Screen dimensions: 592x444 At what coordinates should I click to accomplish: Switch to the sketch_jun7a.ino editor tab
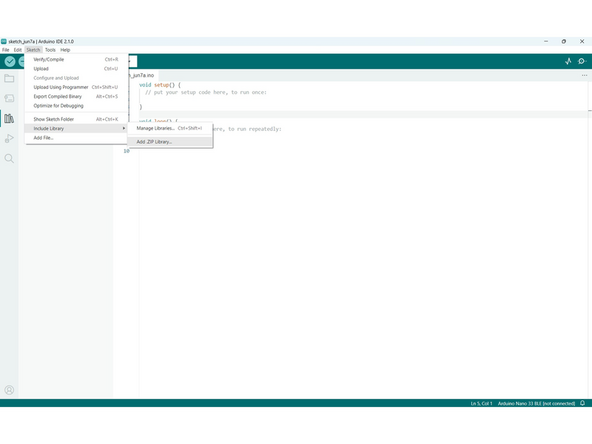(143, 75)
